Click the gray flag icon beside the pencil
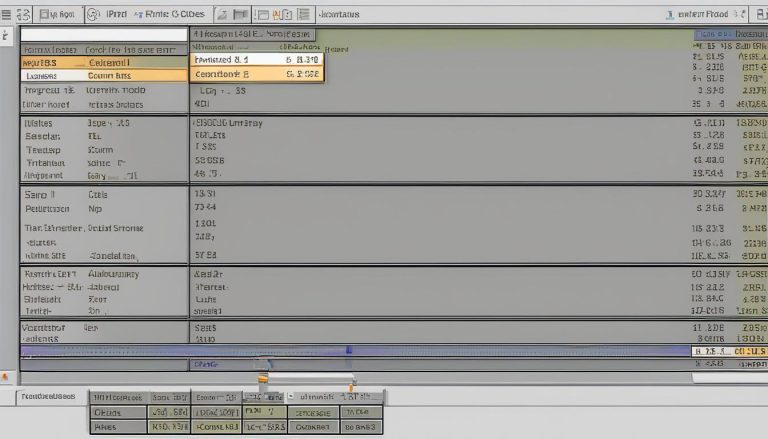The width and height of the screenshot is (768, 439). click(240, 15)
